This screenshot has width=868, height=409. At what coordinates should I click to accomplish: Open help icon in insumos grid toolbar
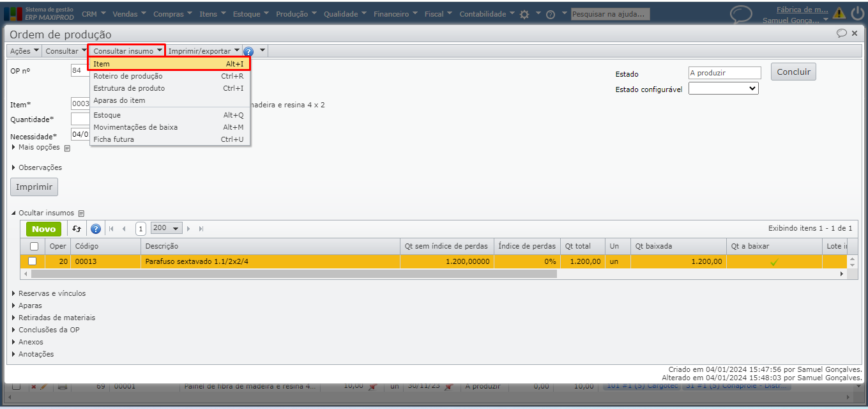click(x=96, y=229)
